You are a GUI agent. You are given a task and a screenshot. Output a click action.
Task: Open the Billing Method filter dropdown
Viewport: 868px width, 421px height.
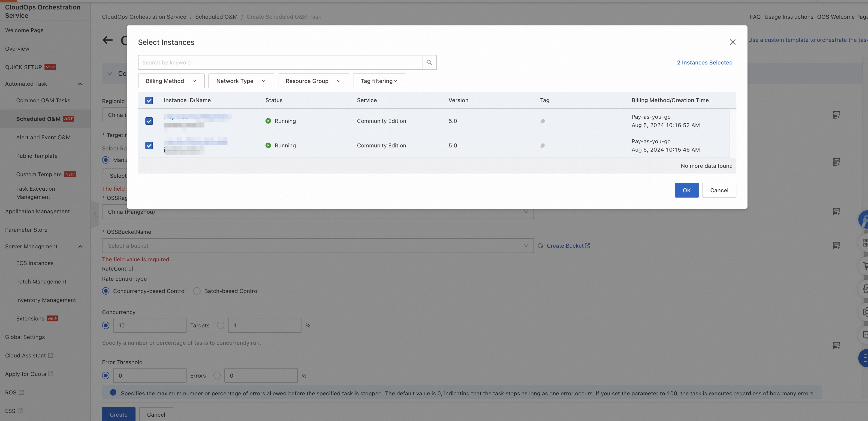click(x=171, y=81)
